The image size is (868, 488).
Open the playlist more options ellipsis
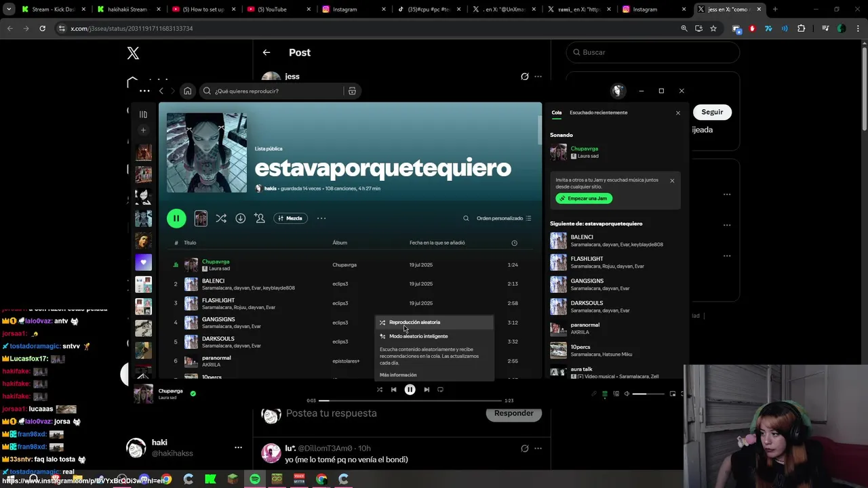(x=321, y=218)
